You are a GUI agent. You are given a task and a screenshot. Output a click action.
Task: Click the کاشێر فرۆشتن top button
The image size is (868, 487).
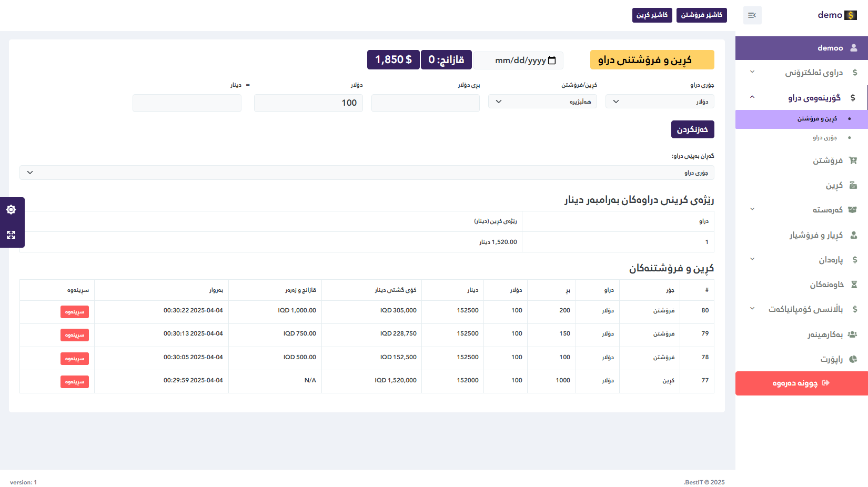(701, 15)
